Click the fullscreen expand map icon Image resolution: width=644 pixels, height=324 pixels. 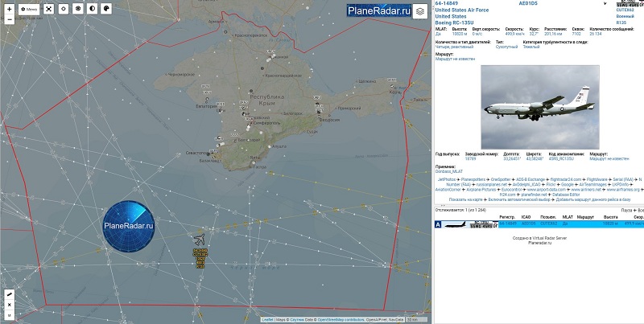point(48,9)
